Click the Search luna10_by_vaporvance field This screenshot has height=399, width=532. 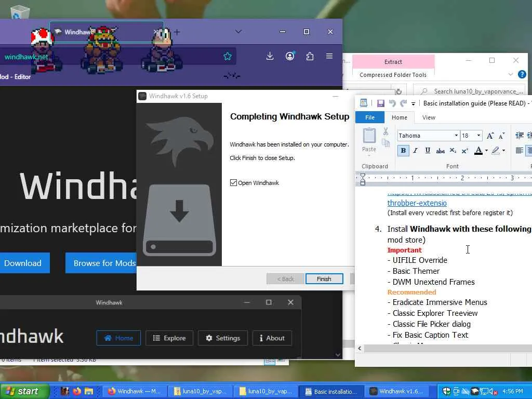pyautogui.click(x=470, y=91)
